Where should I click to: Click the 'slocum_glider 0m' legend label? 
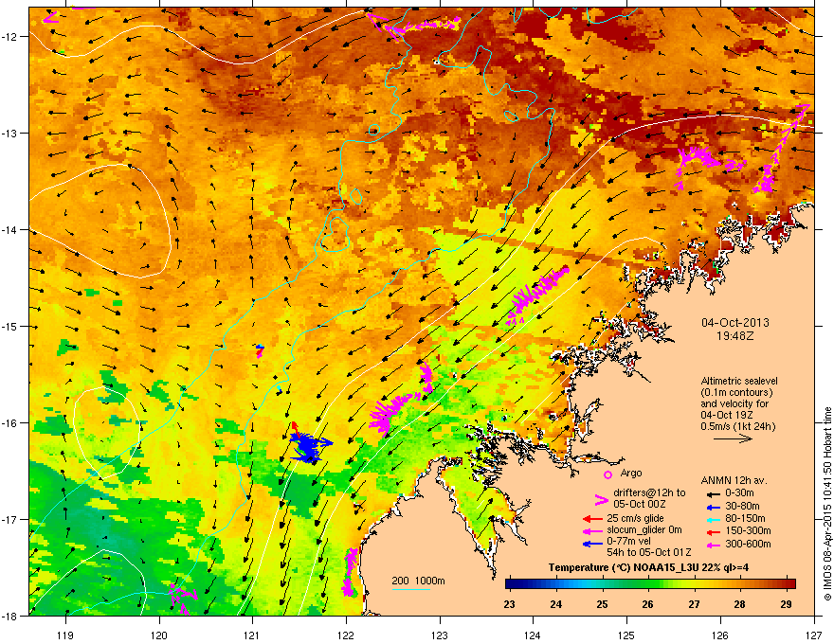(x=644, y=529)
